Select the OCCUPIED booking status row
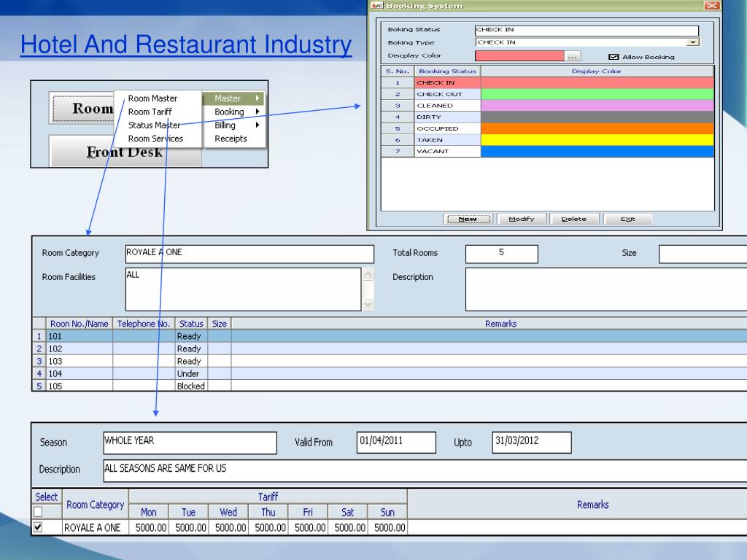Viewport: 747px width, 560px height. pyautogui.click(x=548, y=128)
